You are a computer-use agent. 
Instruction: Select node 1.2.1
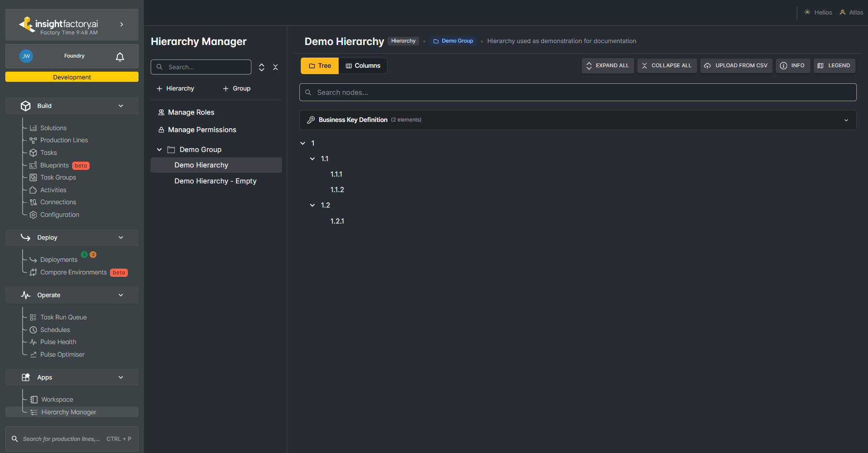[337, 221]
